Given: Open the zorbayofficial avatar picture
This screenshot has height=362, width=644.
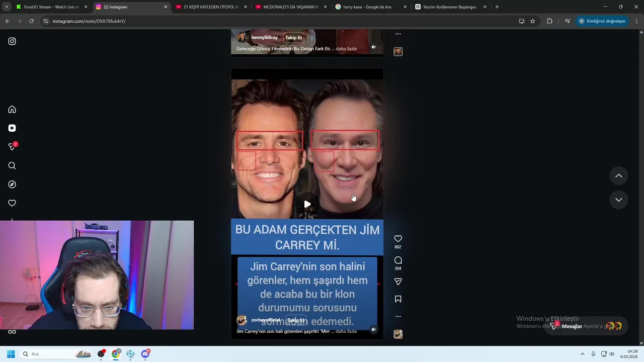Looking at the screenshot, I should point(242,320).
